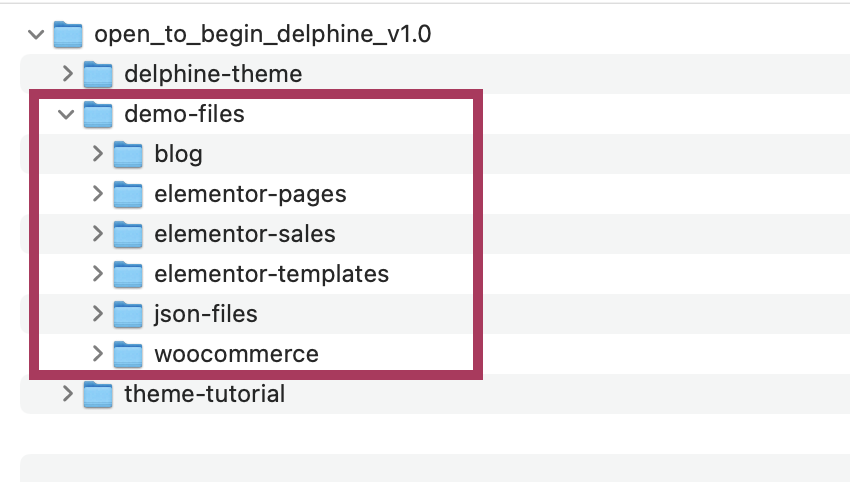Click the theme-tutorial folder icon
850x482 pixels.
97,394
